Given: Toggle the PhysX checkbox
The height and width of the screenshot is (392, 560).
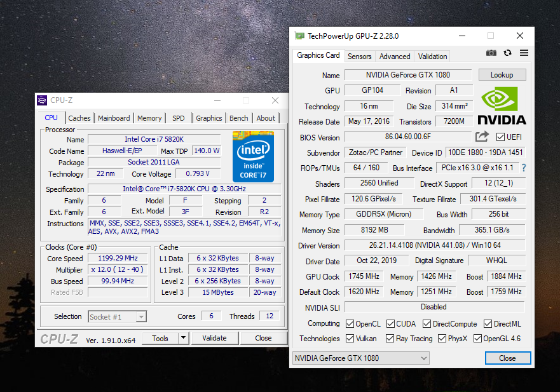Looking at the screenshot, I should point(442,339).
